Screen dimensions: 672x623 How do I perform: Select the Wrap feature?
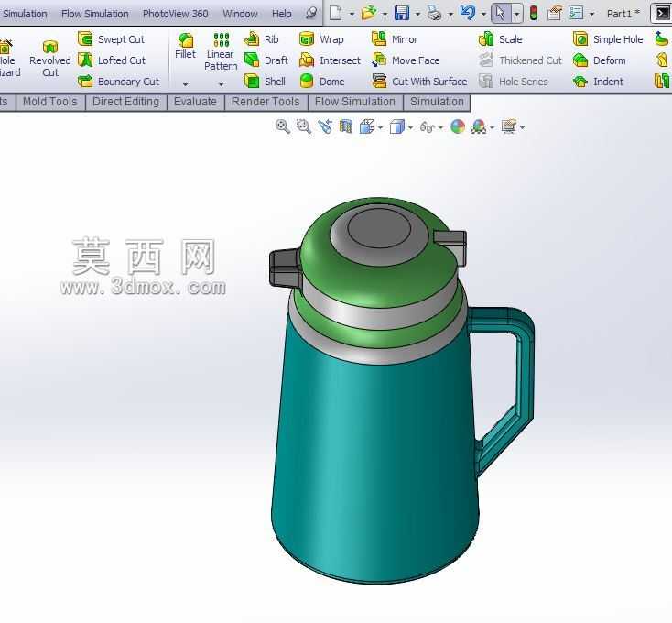321,39
